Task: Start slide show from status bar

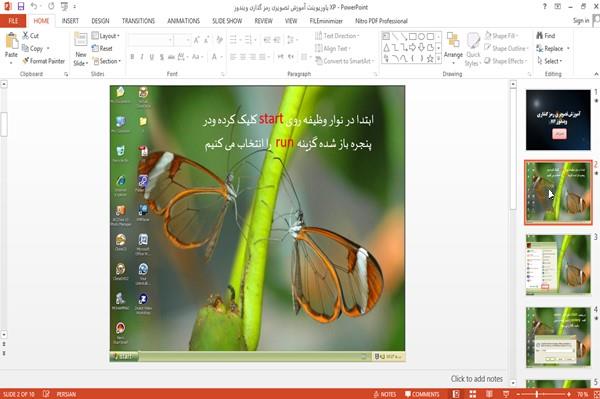Action: [506, 394]
